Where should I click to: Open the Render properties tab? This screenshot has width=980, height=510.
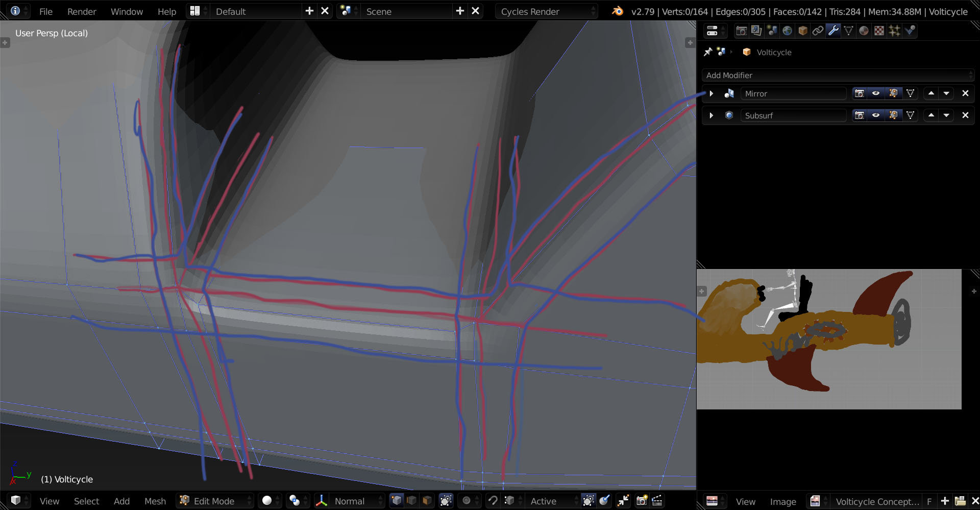coord(741,31)
